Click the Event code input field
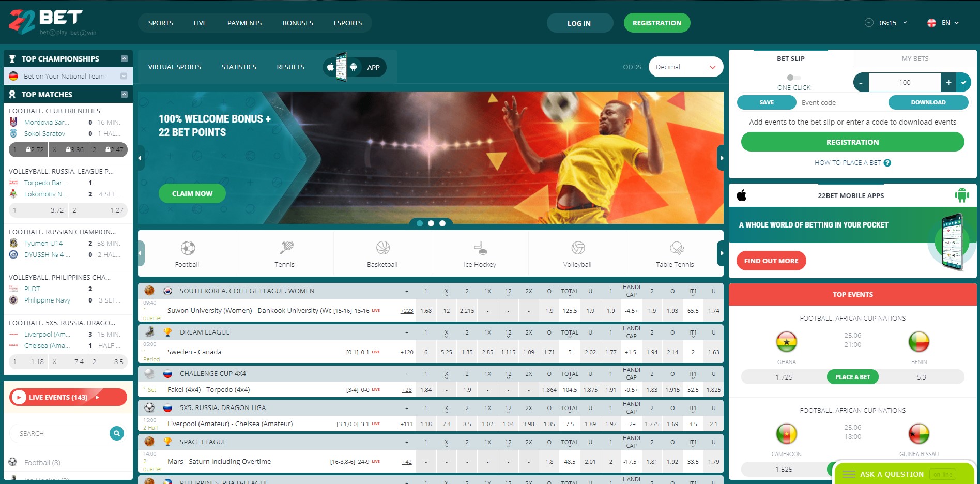Image resolution: width=980 pixels, height=484 pixels. pyautogui.click(x=843, y=102)
